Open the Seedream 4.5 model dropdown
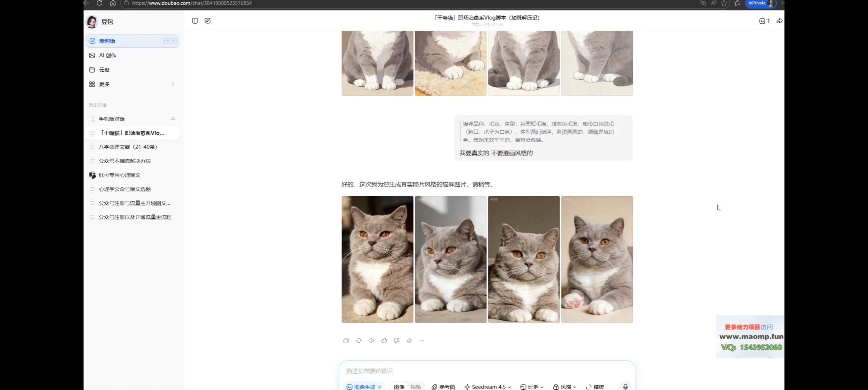The image size is (868, 390). click(x=487, y=387)
